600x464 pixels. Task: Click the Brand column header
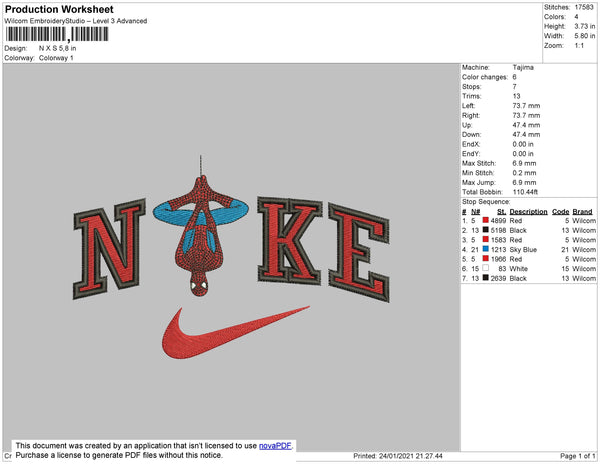pos(582,212)
